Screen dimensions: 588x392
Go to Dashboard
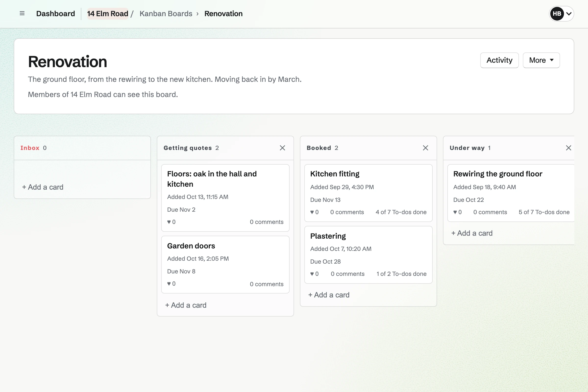point(56,13)
